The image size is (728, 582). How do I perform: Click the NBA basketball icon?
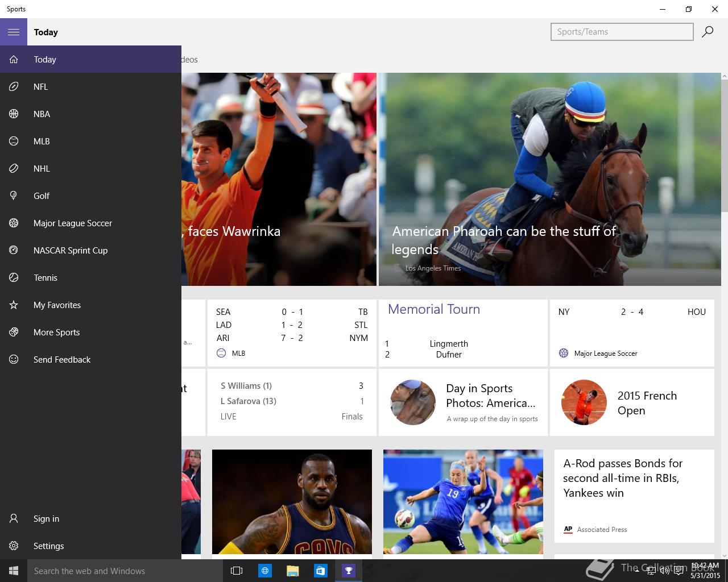[14, 114]
